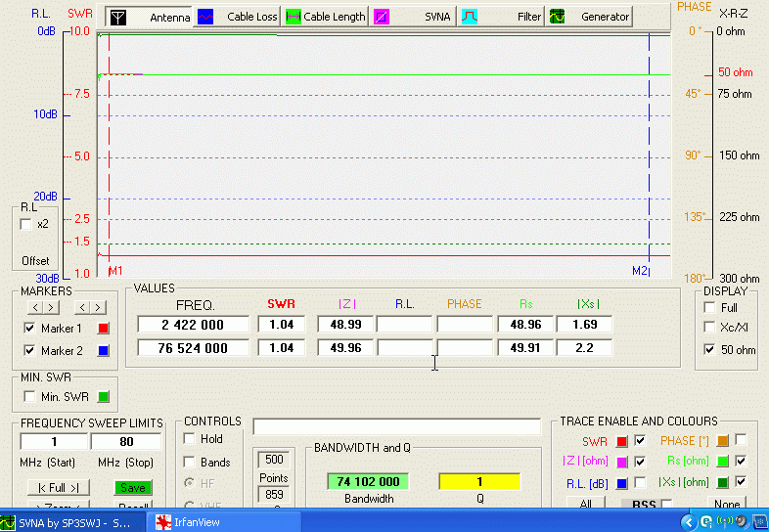
Task: Step the first marker arrow left
Action: [37, 308]
